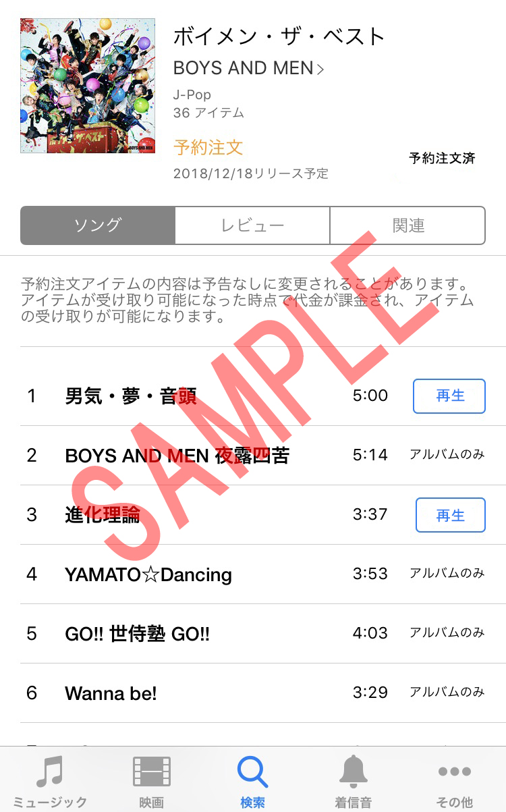Play preview of 男気・夢・音頭 with 再生
The image size is (506, 812).
(x=449, y=396)
